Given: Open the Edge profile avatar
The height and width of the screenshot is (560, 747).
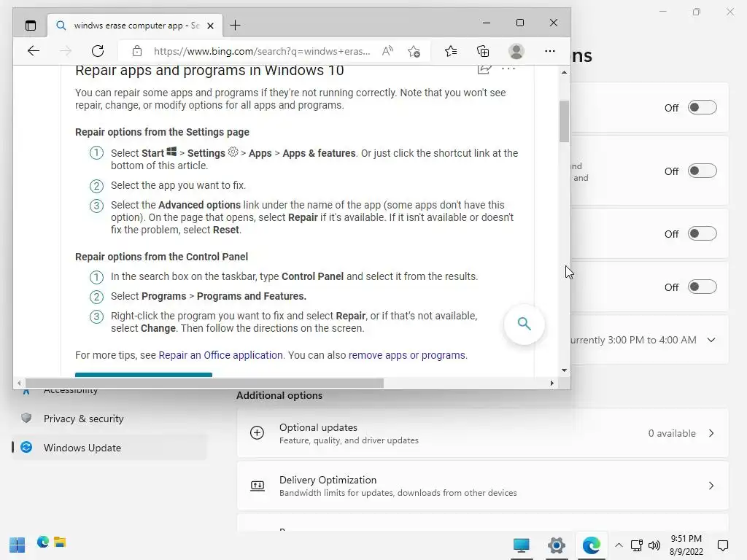Looking at the screenshot, I should (516, 51).
